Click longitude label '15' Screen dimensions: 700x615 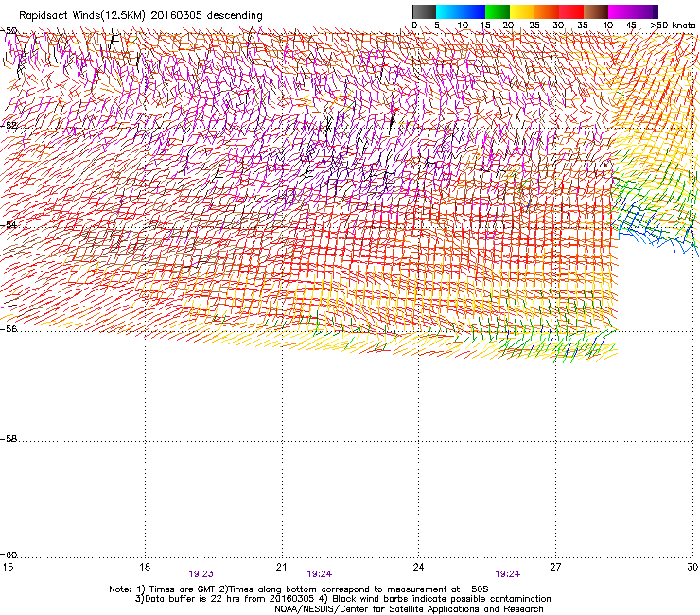point(8,567)
